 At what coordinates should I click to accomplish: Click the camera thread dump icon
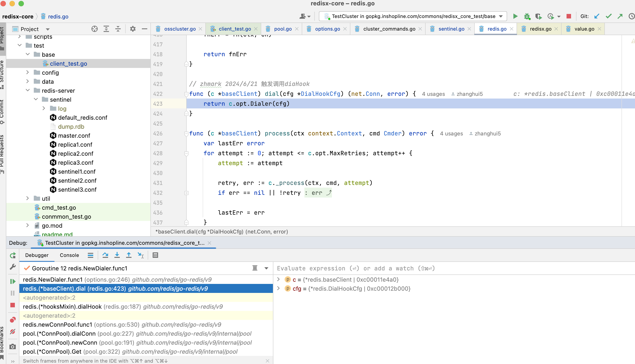point(13,347)
